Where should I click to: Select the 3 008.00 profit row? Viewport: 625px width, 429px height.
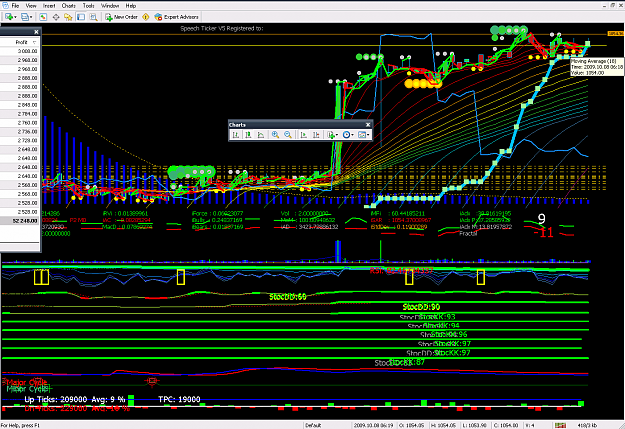point(19,51)
